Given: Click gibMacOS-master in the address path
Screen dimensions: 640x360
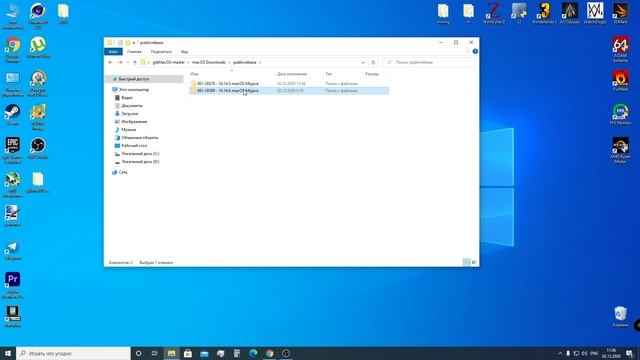Looking at the screenshot, I should click(169, 62).
